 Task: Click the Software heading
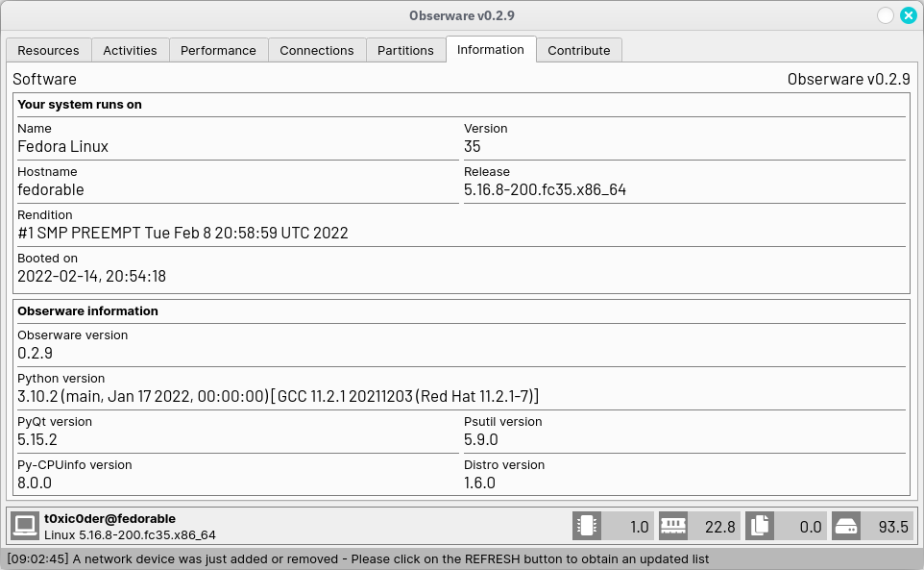(x=45, y=79)
